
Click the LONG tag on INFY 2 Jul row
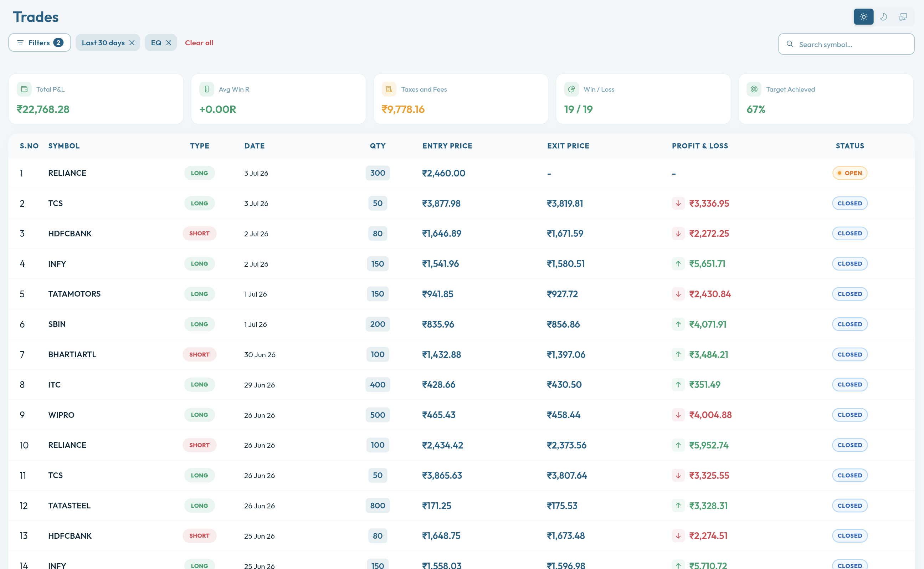click(x=199, y=264)
